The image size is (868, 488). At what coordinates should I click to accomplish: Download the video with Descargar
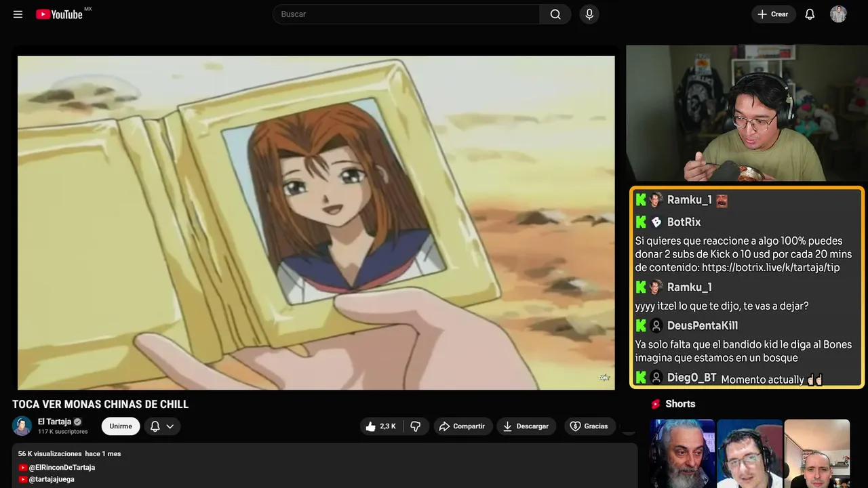click(526, 426)
